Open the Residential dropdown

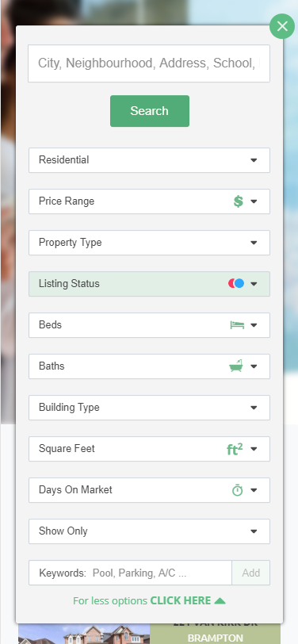150,160
